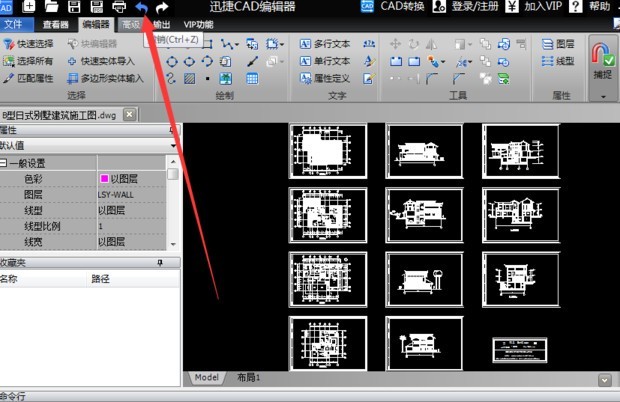Click the mirror tool icon
The image size is (620, 402).
click(x=431, y=43)
